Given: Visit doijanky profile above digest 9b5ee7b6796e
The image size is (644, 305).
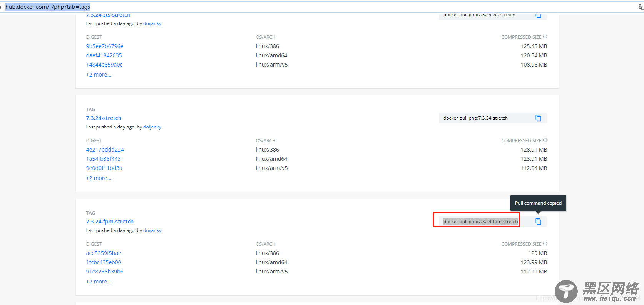Looking at the screenshot, I should click(152, 23).
